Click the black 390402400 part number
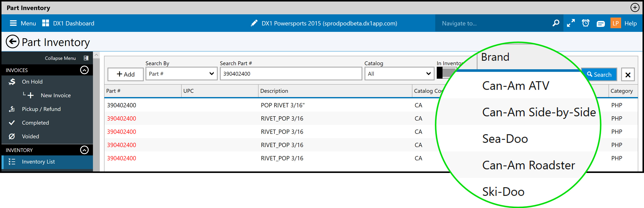Screen dimensions: 644x208 point(122,105)
